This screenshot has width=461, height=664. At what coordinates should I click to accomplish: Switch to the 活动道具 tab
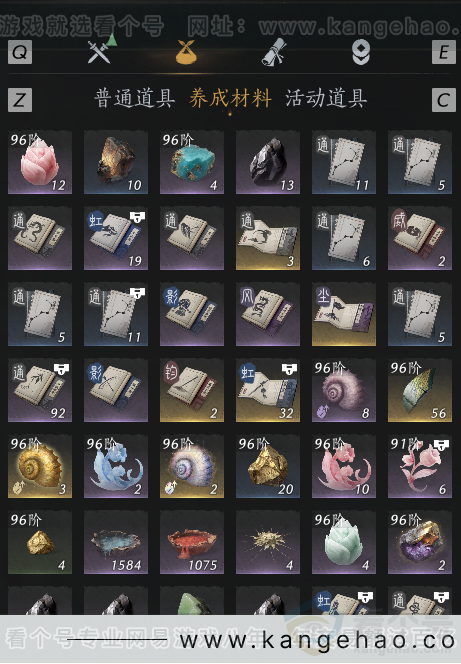pos(326,99)
